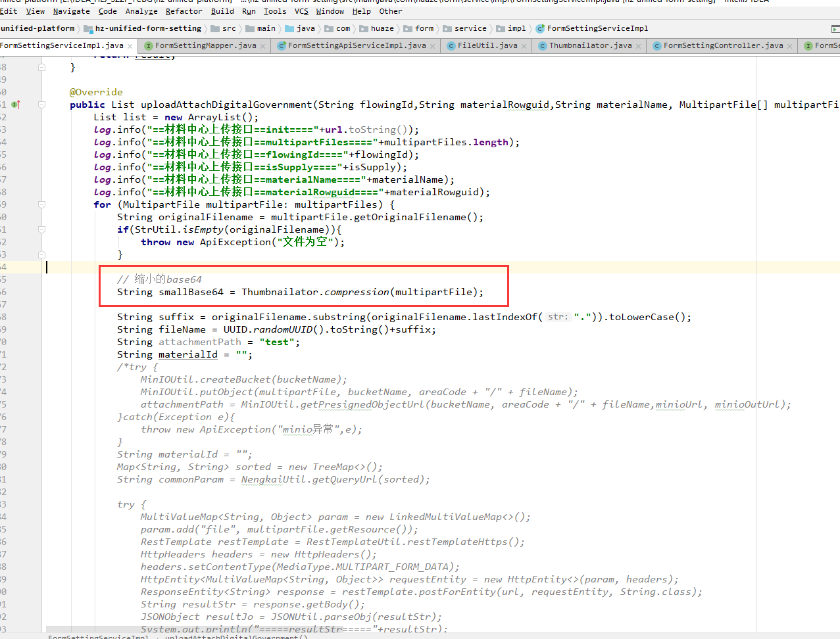This screenshot has width=840, height=639.
Task: Open the Build menu
Action: [222, 11]
